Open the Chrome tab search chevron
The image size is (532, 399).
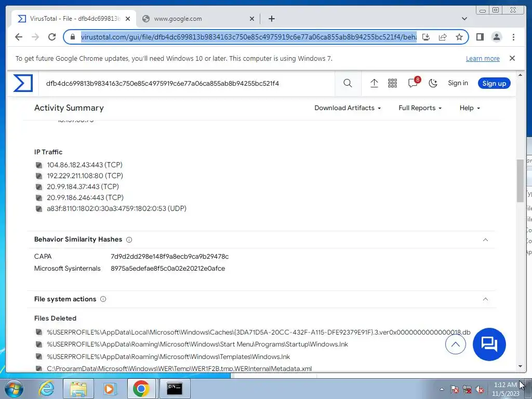pos(464,19)
